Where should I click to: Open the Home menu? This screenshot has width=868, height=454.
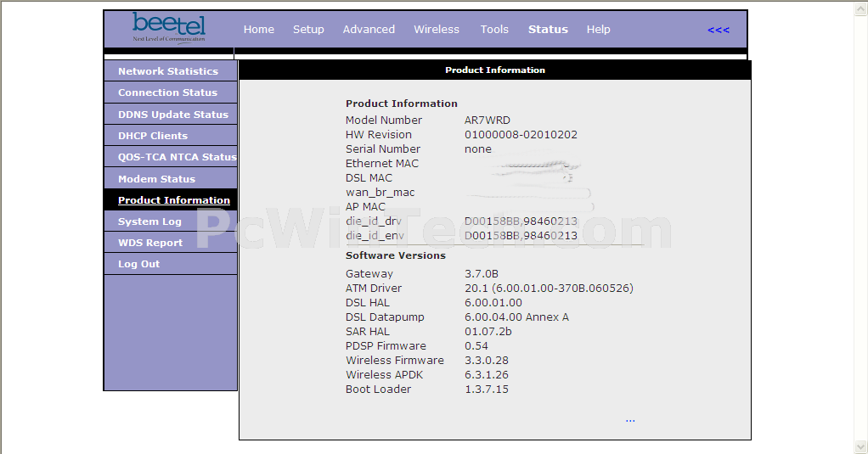[x=258, y=30]
